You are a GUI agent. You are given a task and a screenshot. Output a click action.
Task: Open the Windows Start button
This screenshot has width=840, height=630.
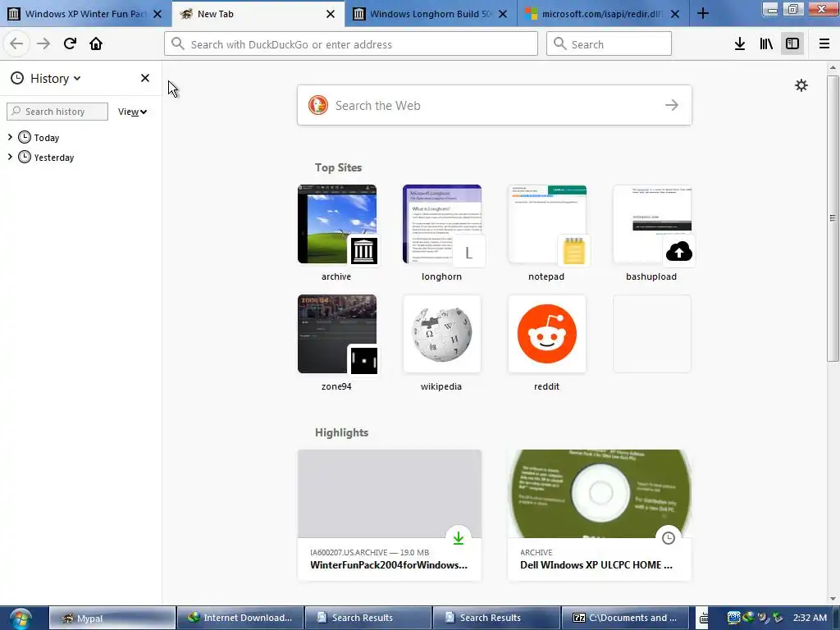click(21, 619)
